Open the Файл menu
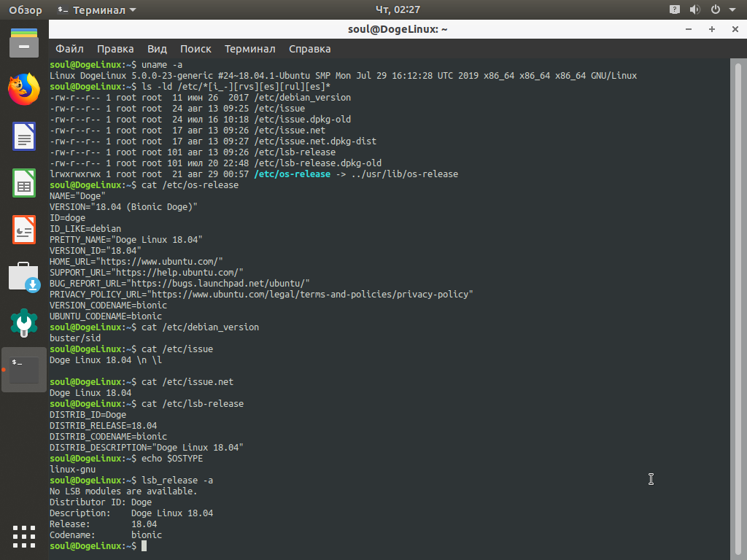The image size is (747, 560). tap(69, 49)
